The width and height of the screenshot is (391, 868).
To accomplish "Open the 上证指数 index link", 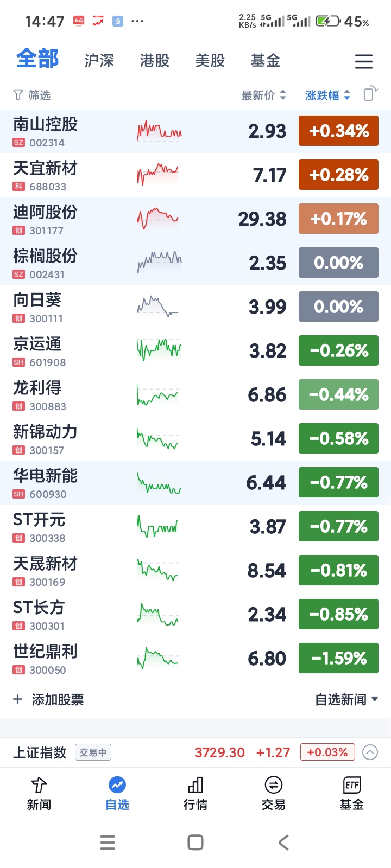I will click(x=40, y=752).
